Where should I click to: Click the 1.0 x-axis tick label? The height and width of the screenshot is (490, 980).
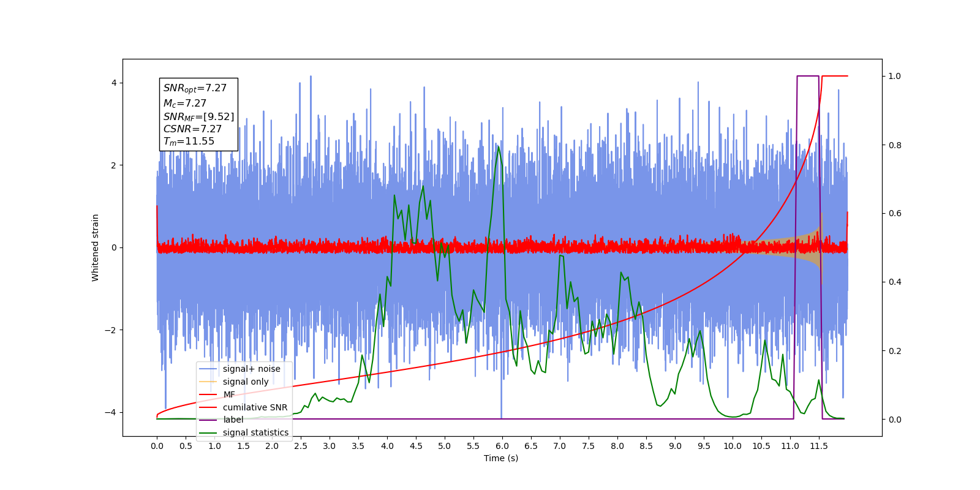tap(214, 446)
